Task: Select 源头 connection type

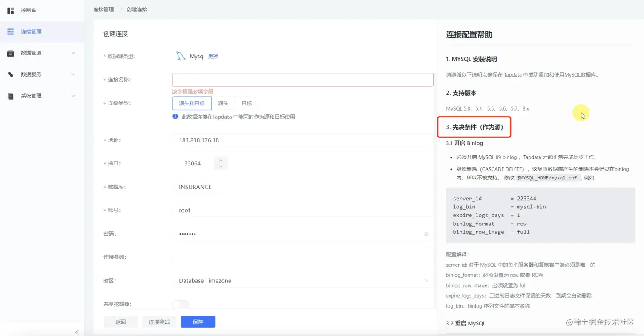Action: [223, 103]
